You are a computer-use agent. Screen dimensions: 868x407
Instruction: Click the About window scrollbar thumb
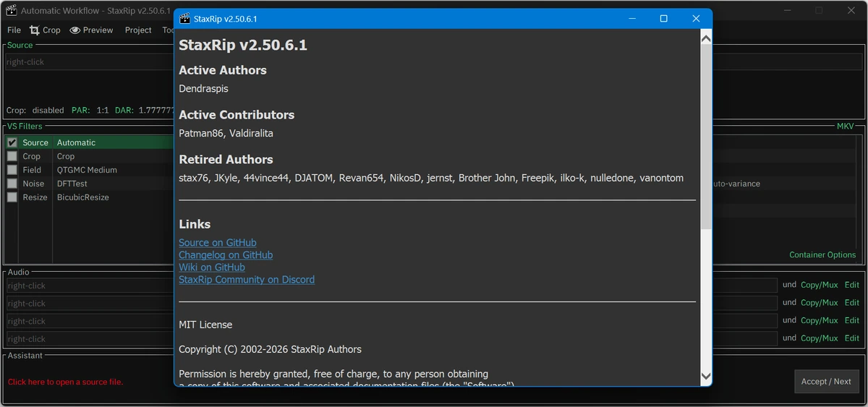(x=706, y=137)
